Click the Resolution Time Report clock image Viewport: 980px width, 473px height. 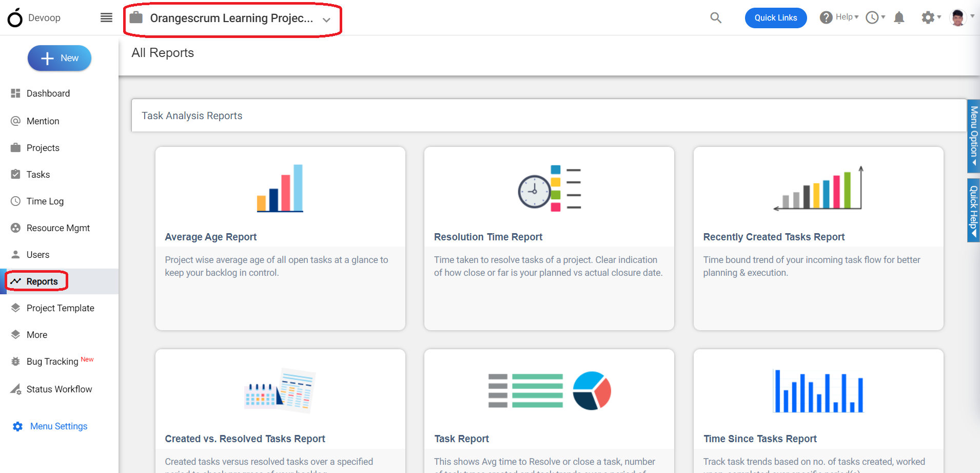[x=549, y=188]
